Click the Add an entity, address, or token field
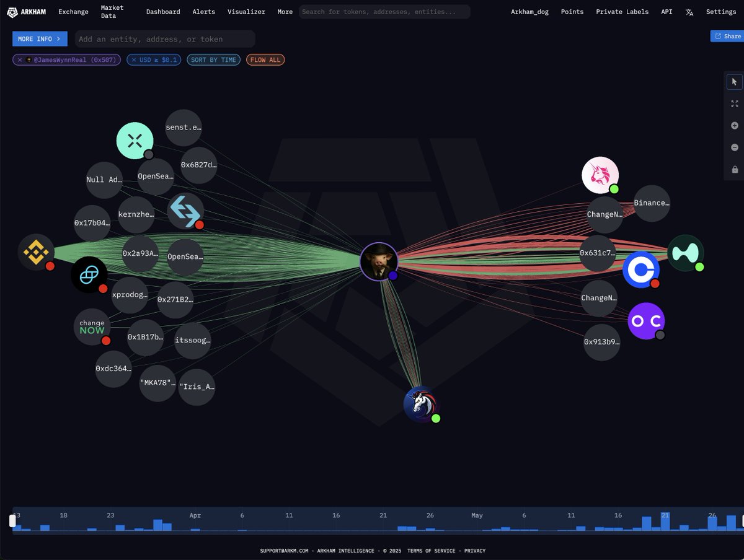 [x=165, y=39]
